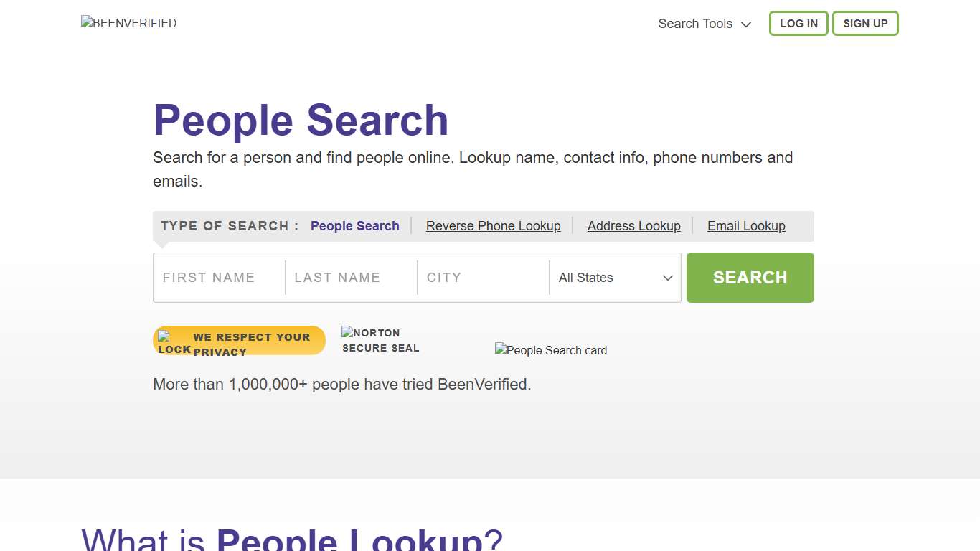Screen dimensions: 980x551
Task: Click the chevron next to Search Tools
Action: tap(746, 24)
